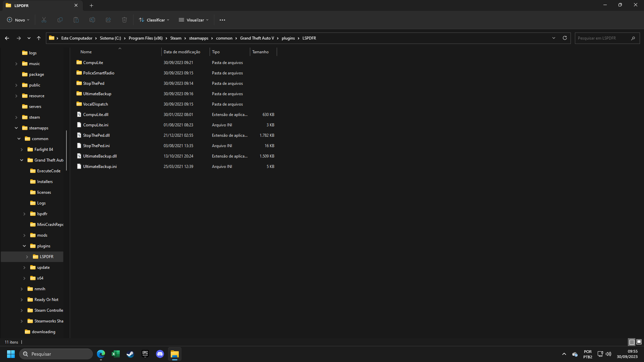Image resolution: width=644 pixels, height=362 pixels.
Task: Click Steam in the breadcrumb path
Action: [x=176, y=38]
